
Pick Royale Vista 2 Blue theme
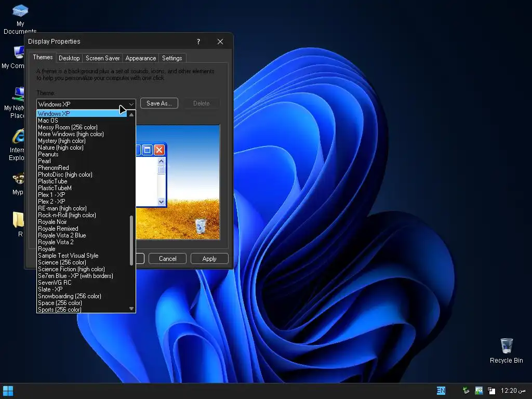[x=82, y=235]
